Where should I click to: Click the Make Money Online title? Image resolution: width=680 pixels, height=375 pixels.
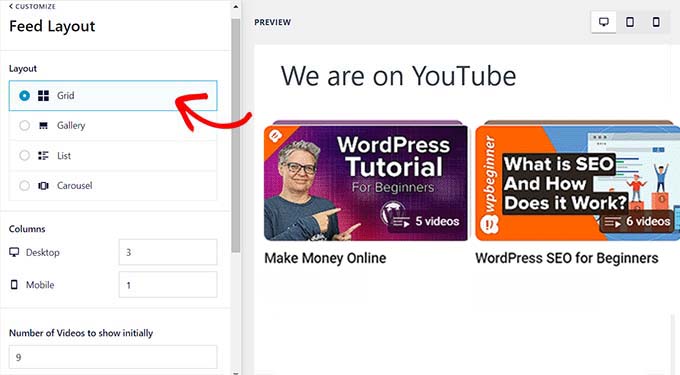(325, 258)
